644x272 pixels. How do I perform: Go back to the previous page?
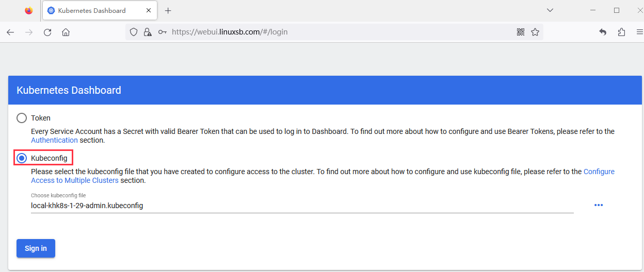(10, 32)
